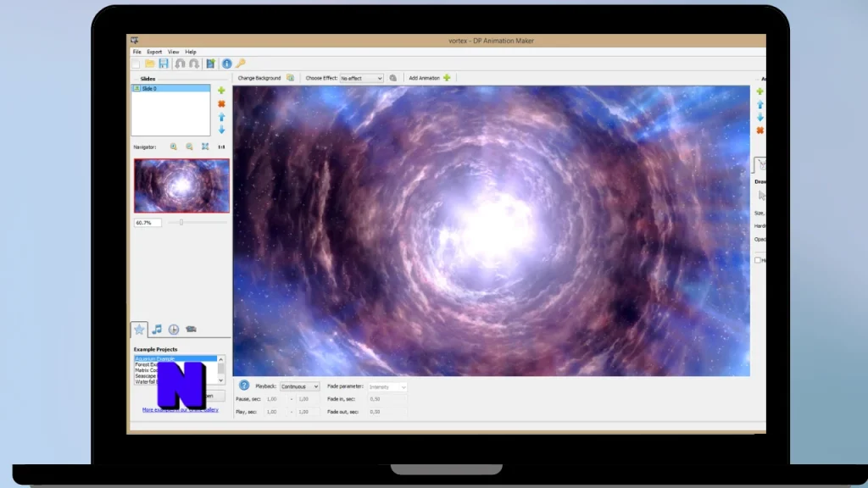Click the New project toolbar icon

point(136,64)
